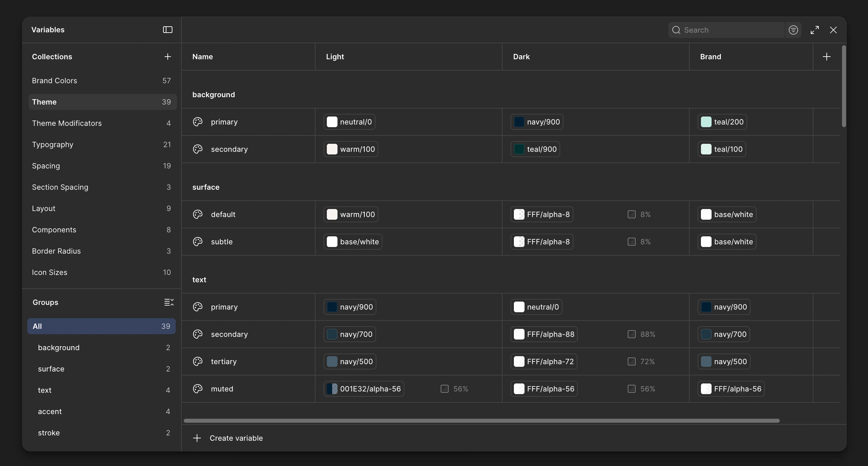The image size is (868, 466).
Task: Click the teal/200 swatch in Brand column
Action: [x=706, y=121]
